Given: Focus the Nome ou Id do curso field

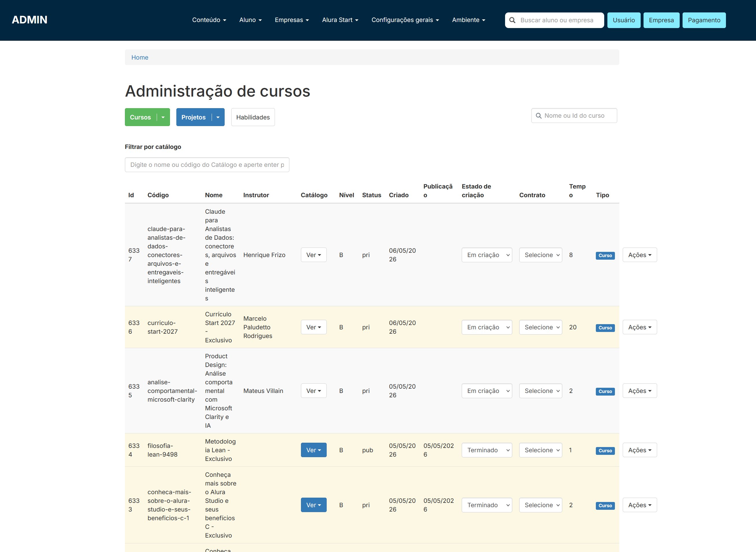Looking at the screenshot, I should 574,116.
